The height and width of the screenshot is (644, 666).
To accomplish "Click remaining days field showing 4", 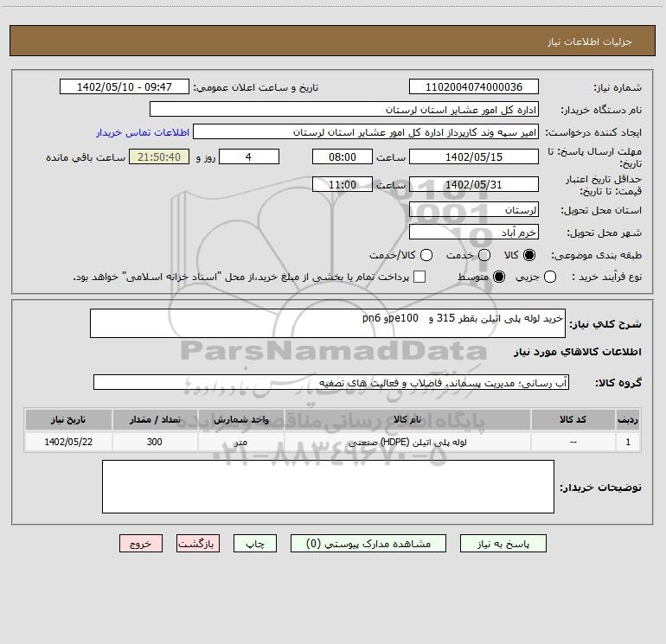I will click(249, 156).
